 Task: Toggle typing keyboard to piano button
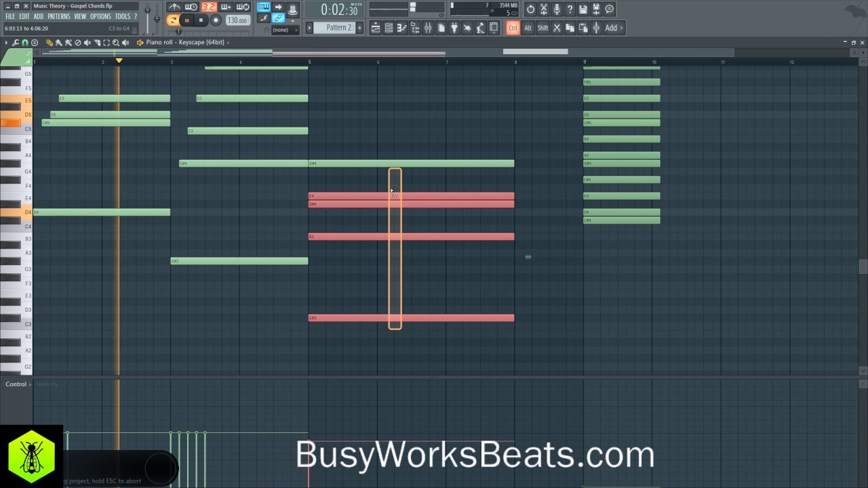(264, 7)
